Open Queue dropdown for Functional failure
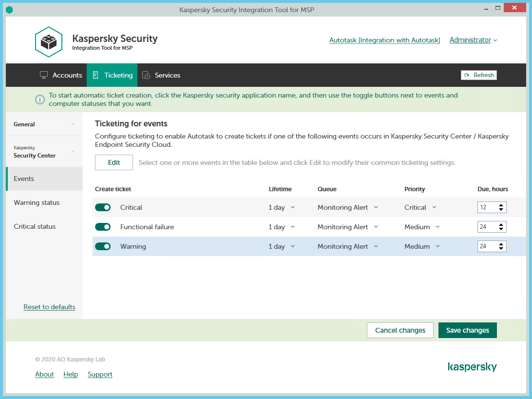 (348, 227)
